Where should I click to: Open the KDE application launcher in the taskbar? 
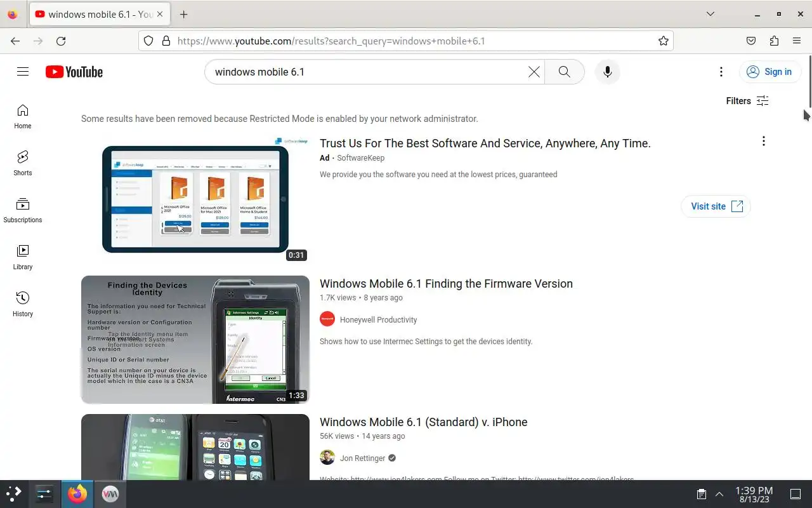click(14, 494)
